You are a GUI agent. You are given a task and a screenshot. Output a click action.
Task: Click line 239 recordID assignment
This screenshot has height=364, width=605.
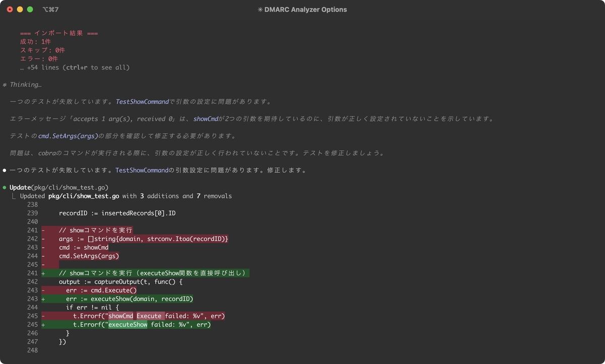point(117,213)
